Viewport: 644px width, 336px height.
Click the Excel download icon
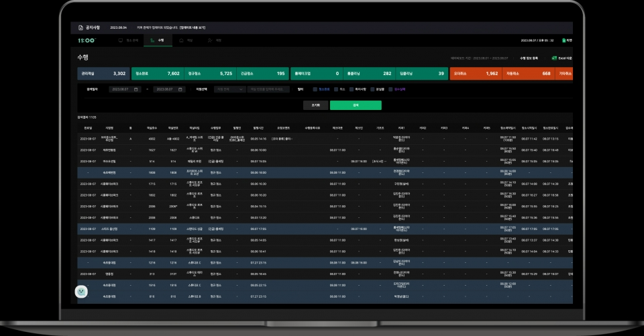pos(553,58)
